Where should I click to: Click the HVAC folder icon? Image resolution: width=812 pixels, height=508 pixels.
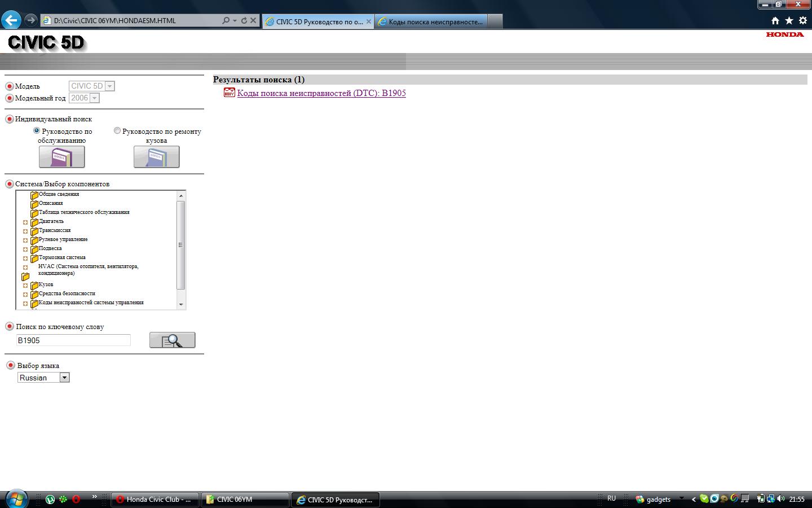click(25, 277)
